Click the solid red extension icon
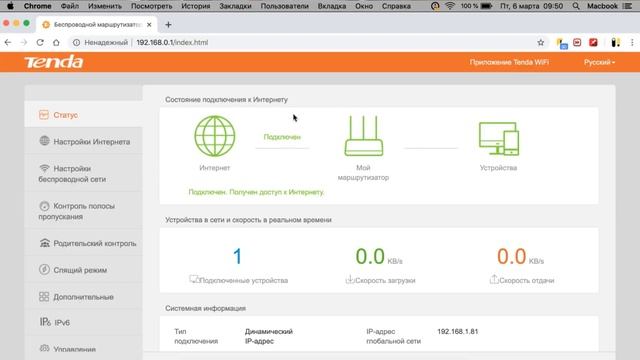Image resolution: width=640 pixels, height=360 pixels. (593, 42)
